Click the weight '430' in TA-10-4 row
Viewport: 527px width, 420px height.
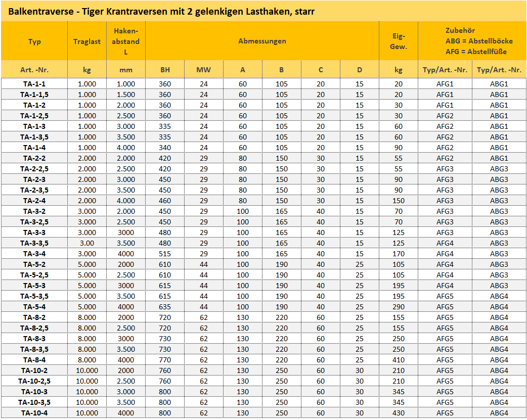tap(399, 413)
